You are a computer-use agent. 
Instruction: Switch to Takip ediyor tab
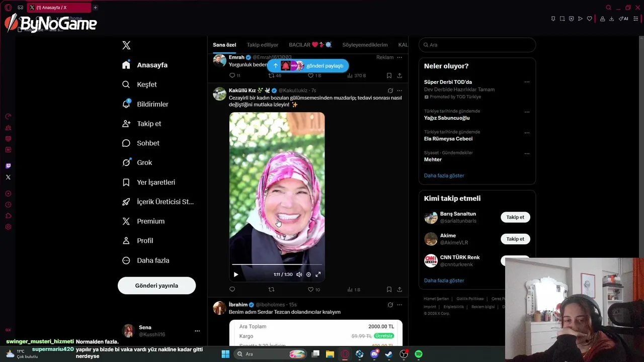click(262, 45)
